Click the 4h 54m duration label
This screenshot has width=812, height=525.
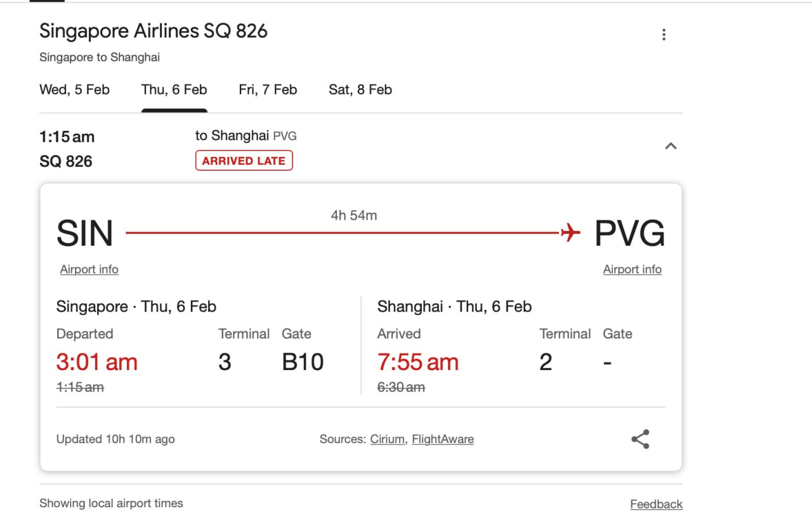pyautogui.click(x=355, y=215)
